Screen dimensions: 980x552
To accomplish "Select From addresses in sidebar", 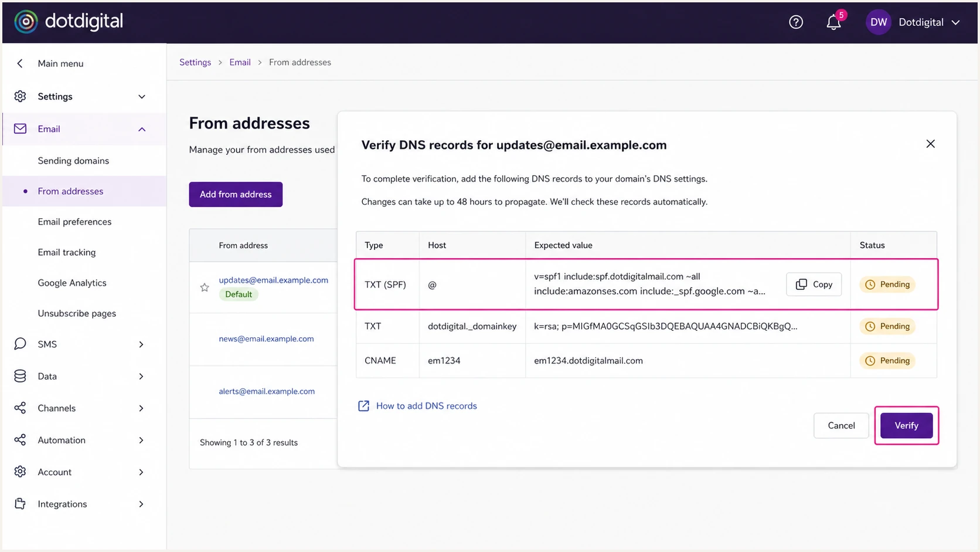I will click(x=84, y=191).
